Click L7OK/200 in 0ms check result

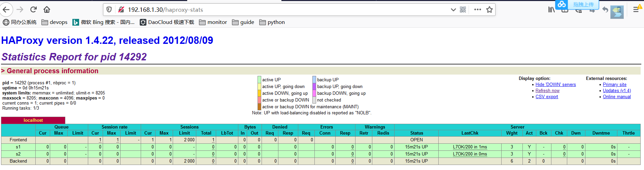click(470, 154)
